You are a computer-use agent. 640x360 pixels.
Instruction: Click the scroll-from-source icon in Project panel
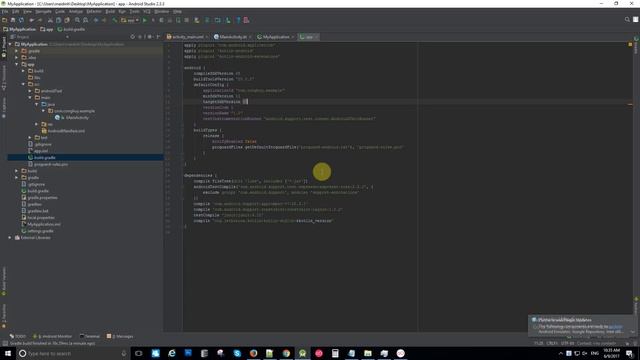pos(133,37)
